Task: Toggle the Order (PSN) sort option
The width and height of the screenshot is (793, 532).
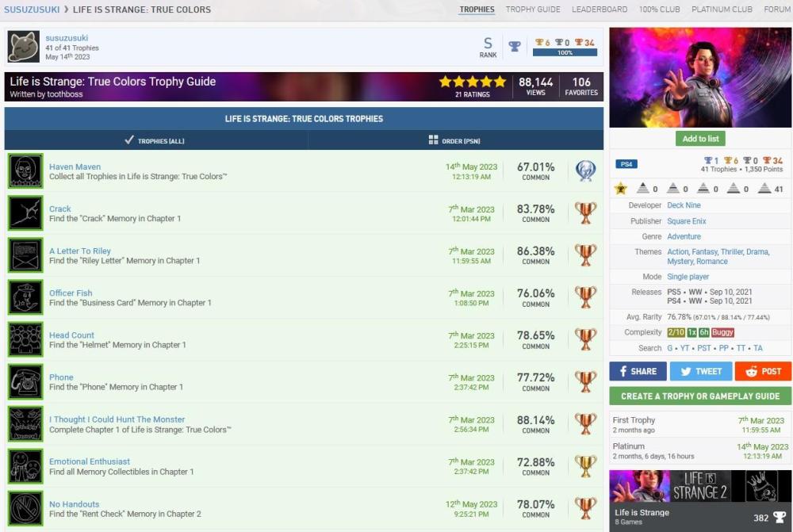Action: tap(455, 140)
